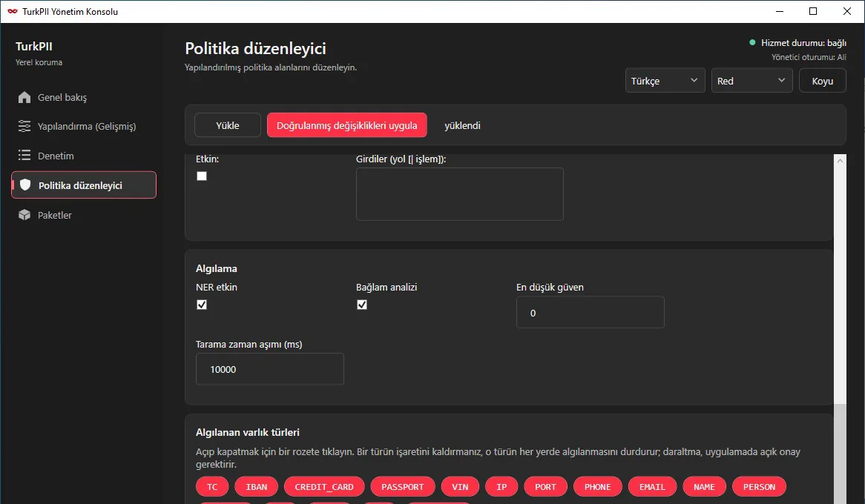Click the Koyu theme button
This screenshot has height=504, width=865.
tap(823, 81)
